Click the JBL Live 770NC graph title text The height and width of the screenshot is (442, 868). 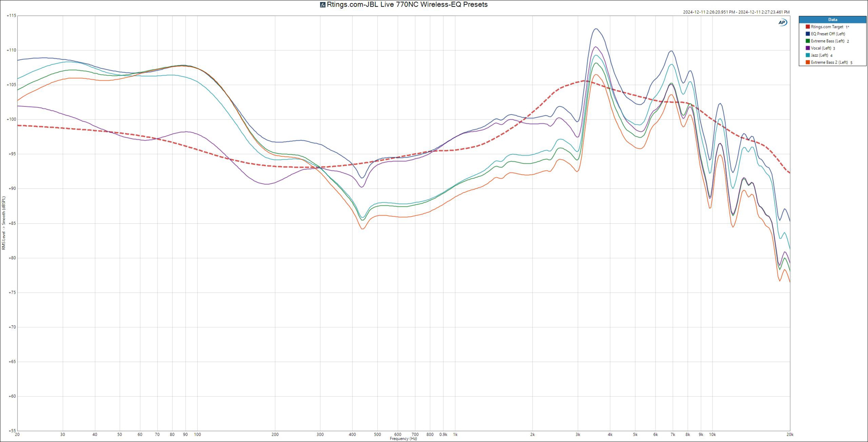point(407,5)
